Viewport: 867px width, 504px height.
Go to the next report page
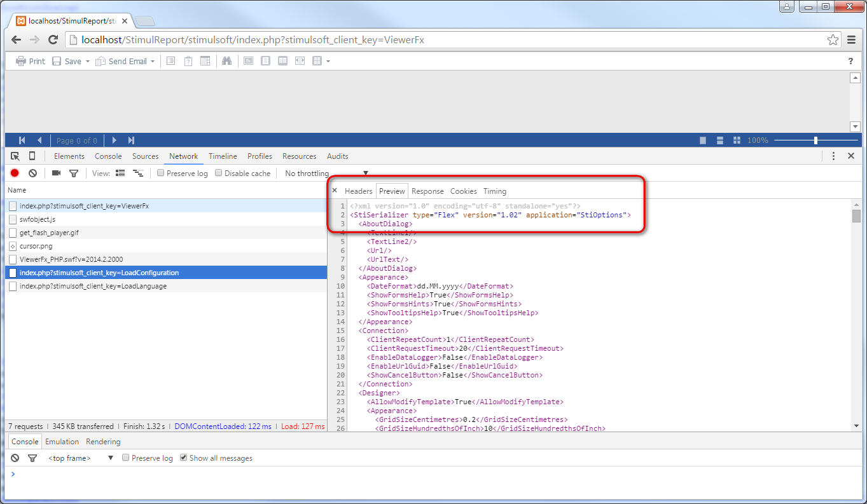pyautogui.click(x=114, y=140)
